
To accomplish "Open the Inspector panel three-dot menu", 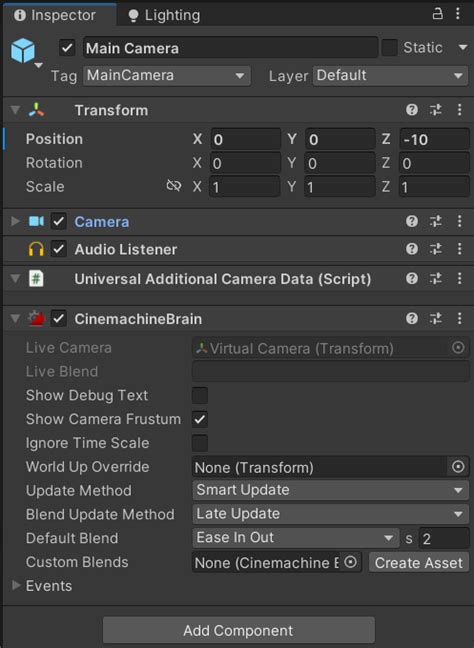I will click(457, 14).
